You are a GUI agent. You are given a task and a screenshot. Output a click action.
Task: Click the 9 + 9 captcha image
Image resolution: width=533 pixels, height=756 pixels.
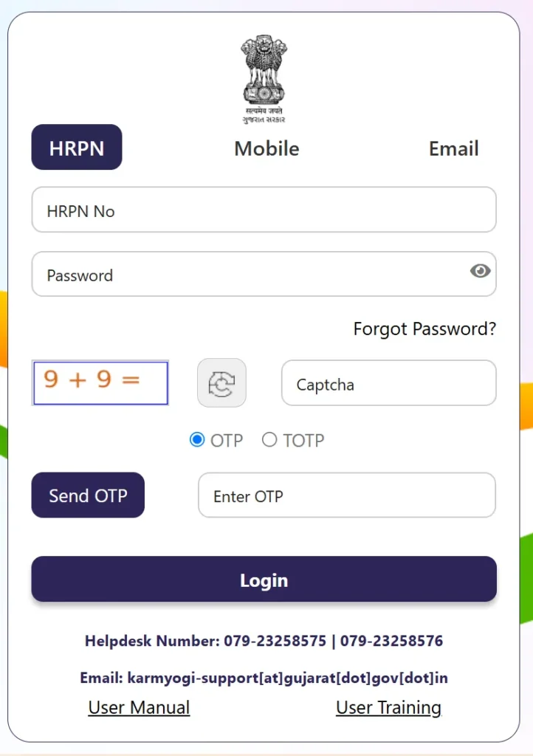click(x=100, y=383)
